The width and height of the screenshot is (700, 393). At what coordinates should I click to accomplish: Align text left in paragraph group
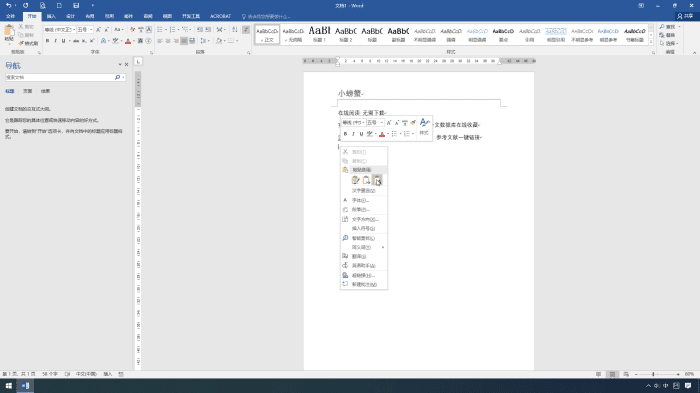pos(160,41)
